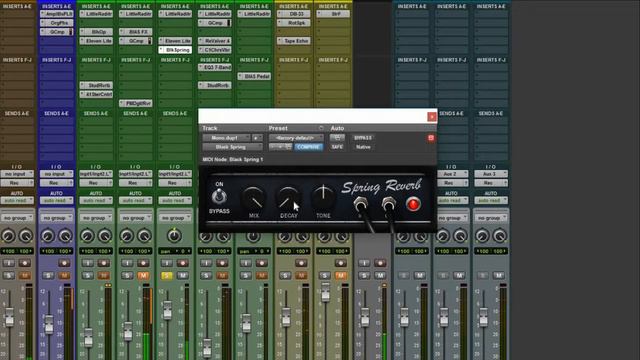Click the TONE knob on Spring Reverb
The width and height of the screenshot is (640, 360).
point(323,197)
